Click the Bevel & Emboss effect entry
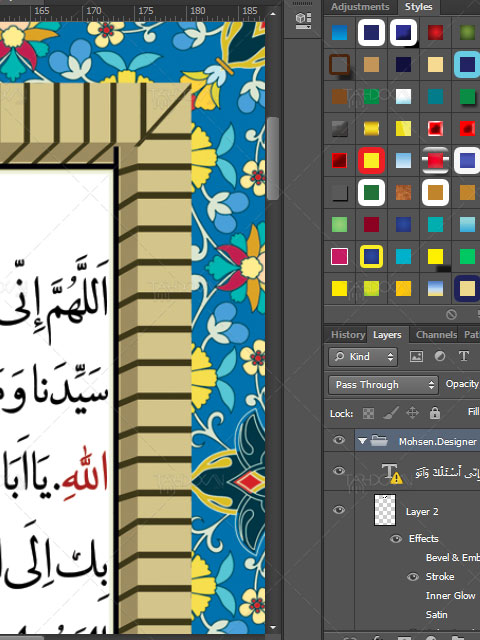Viewport: 480px width, 640px height. [x=453, y=558]
